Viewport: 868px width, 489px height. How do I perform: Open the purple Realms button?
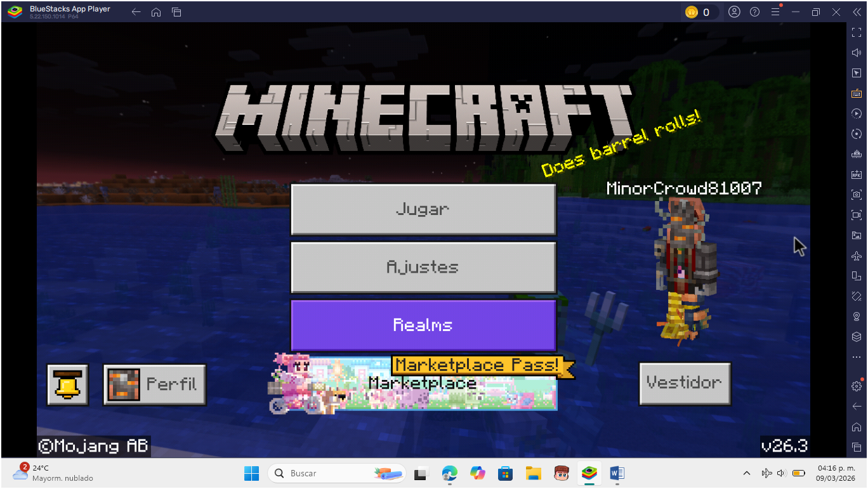coord(423,325)
